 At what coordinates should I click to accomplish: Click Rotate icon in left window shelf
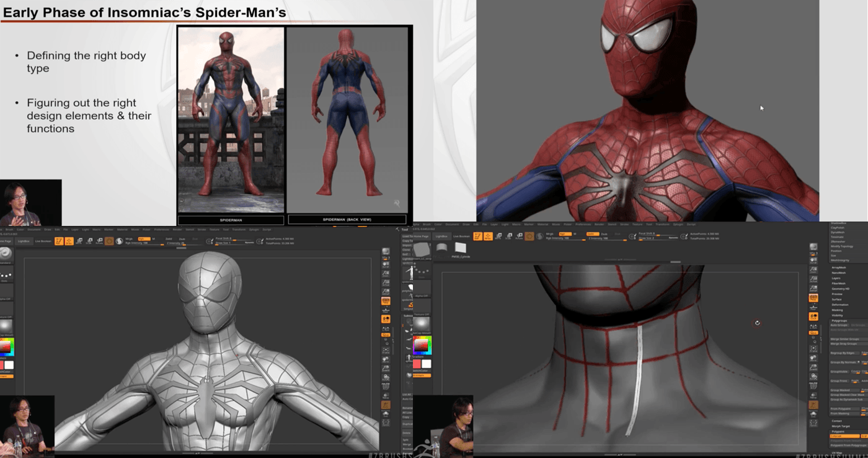point(386,376)
